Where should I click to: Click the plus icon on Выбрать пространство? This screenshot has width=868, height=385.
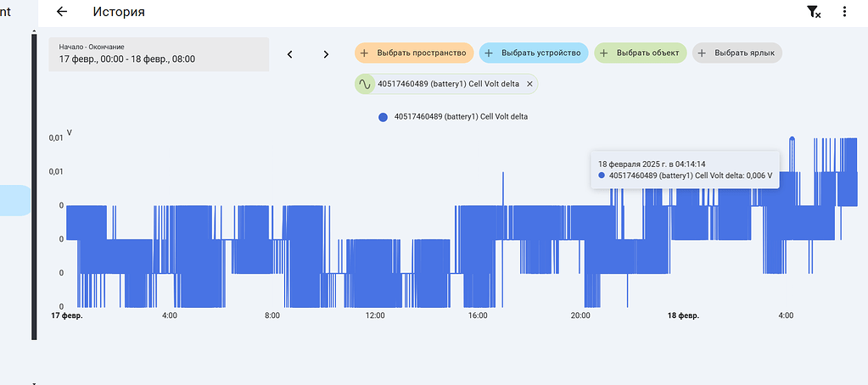pyautogui.click(x=364, y=53)
